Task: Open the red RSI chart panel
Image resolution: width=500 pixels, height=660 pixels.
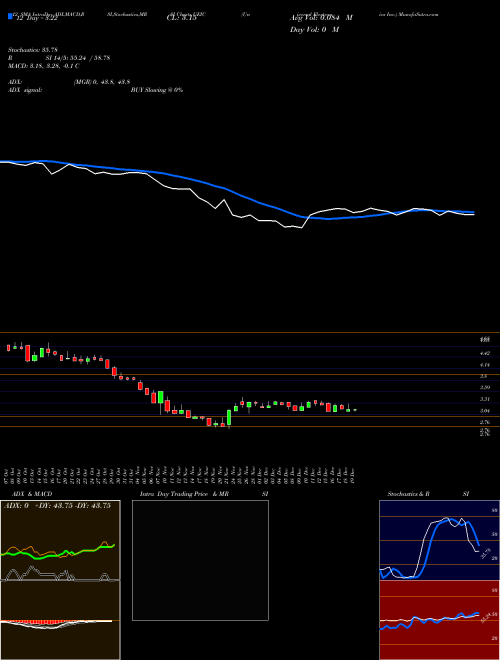Action: click(439, 620)
